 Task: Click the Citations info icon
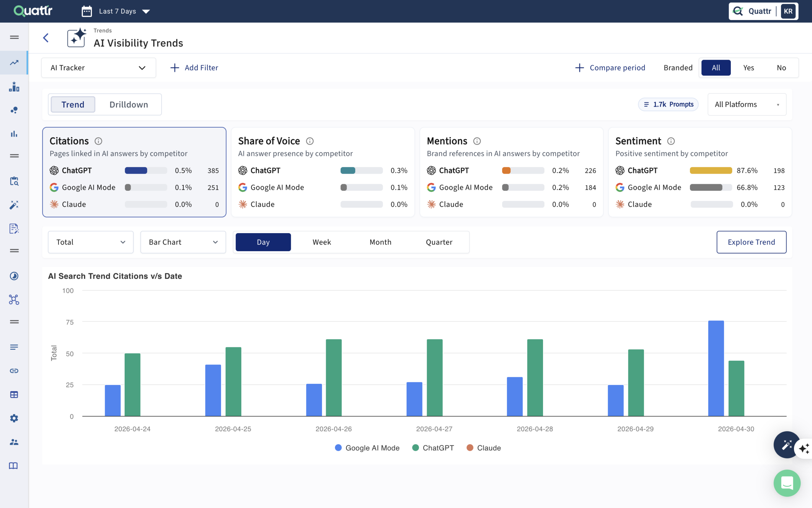click(98, 141)
